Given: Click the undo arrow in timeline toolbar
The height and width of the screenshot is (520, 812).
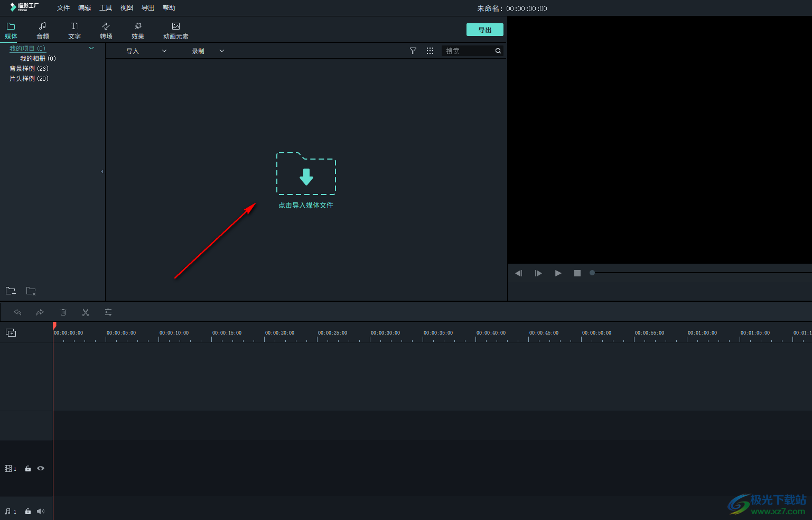Looking at the screenshot, I should pos(17,312).
